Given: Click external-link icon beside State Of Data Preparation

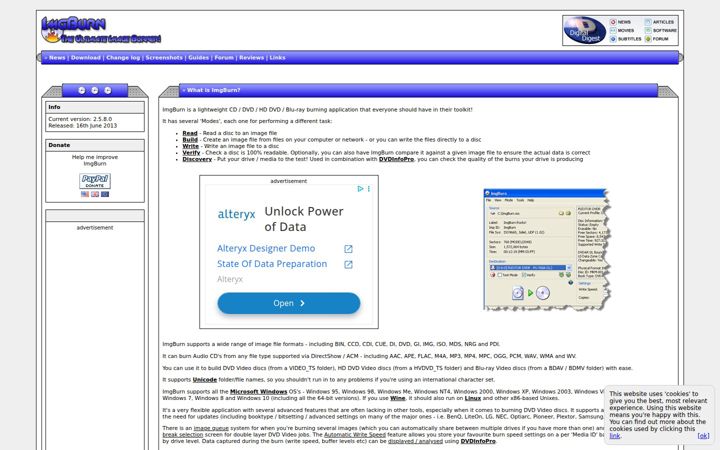Looking at the screenshot, I should 349,264.
